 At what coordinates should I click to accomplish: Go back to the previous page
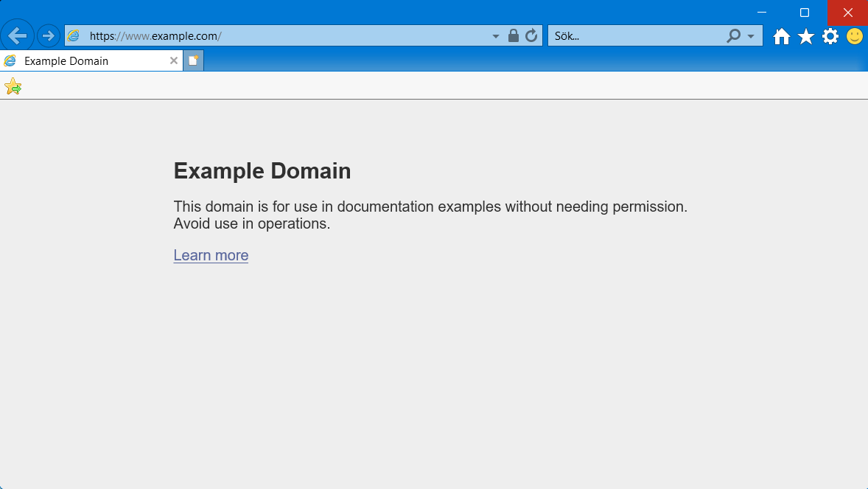[x=17, y=35]
